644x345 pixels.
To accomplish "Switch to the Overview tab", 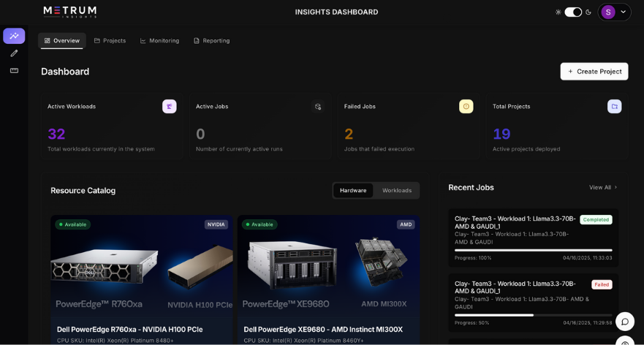I will 62,41.
